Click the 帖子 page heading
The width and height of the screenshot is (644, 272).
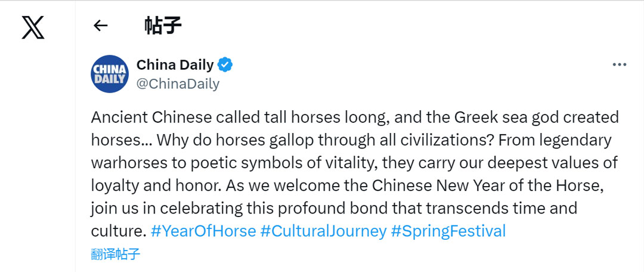coord(163,25)
